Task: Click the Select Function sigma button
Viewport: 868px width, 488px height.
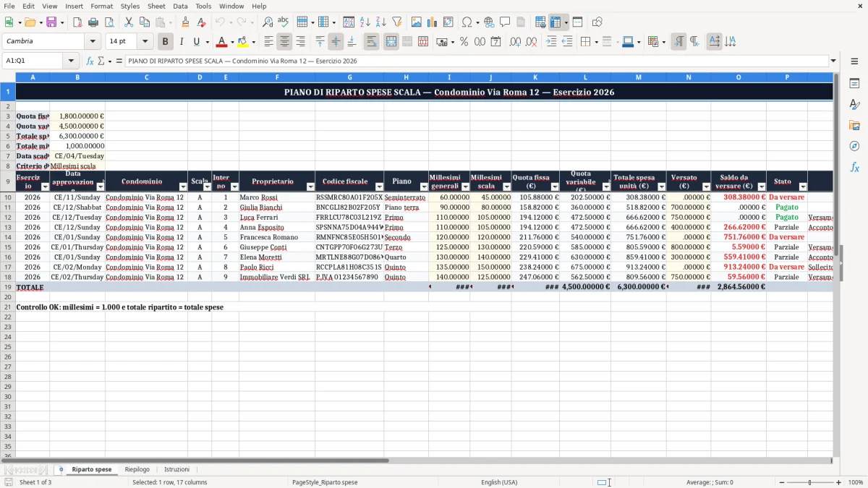Action: (101, 61)
